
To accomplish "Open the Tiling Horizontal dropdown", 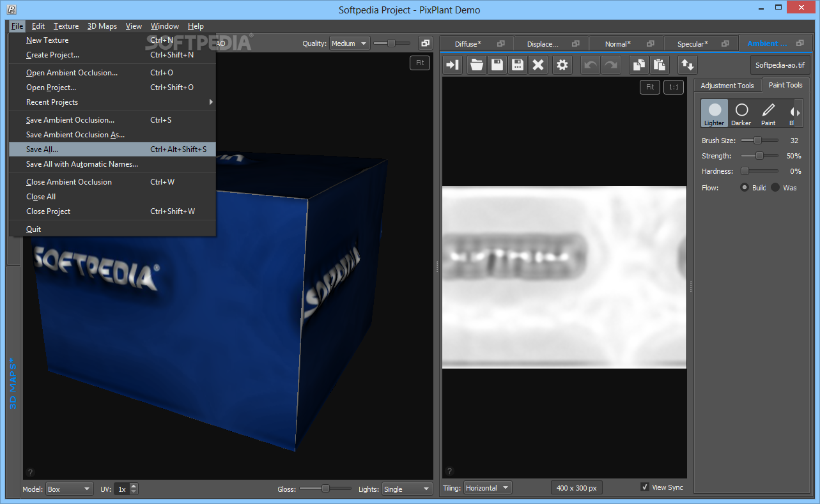I will click(488, 488).
